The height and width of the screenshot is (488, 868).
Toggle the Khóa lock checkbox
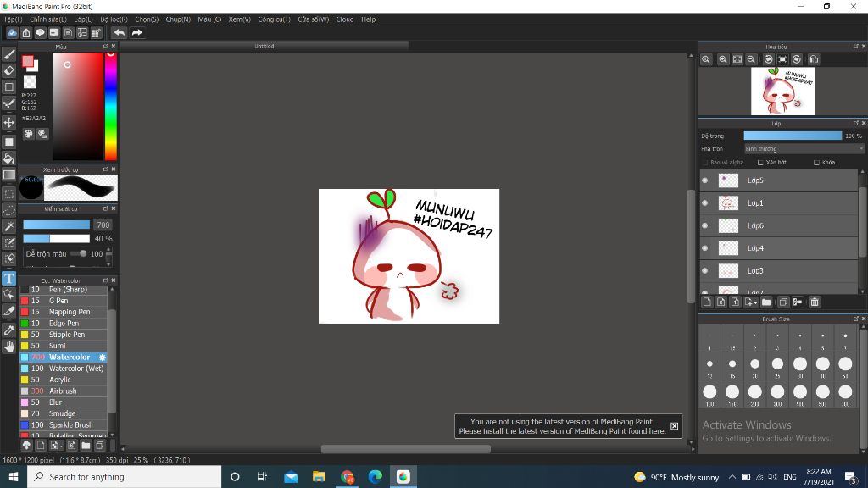816,163
